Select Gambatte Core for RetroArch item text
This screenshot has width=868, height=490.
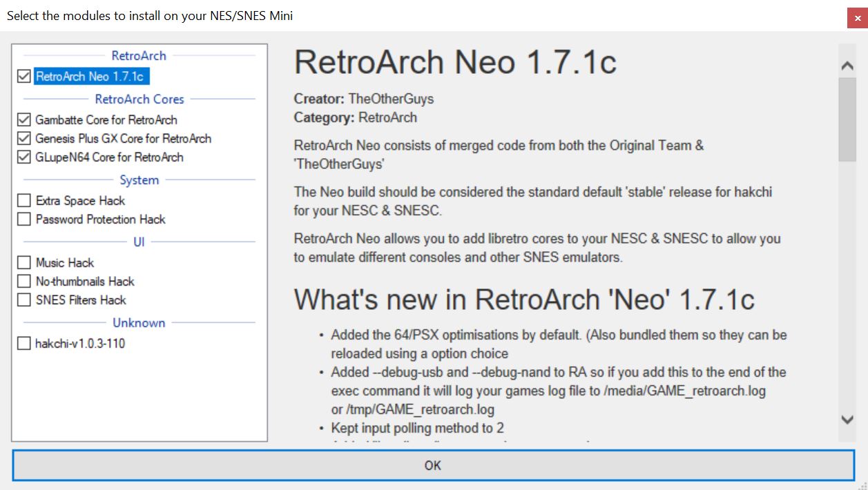click(x=106, y=120)
